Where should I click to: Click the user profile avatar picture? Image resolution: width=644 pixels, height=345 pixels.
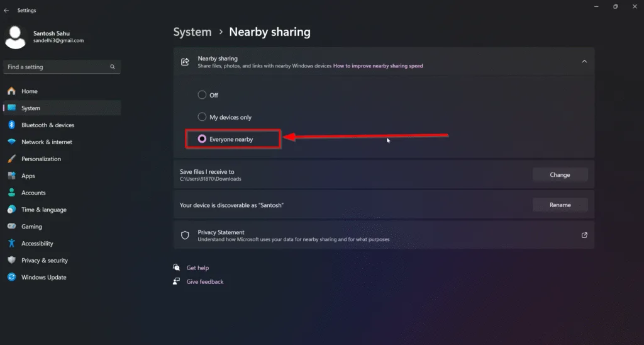(15, 37)
